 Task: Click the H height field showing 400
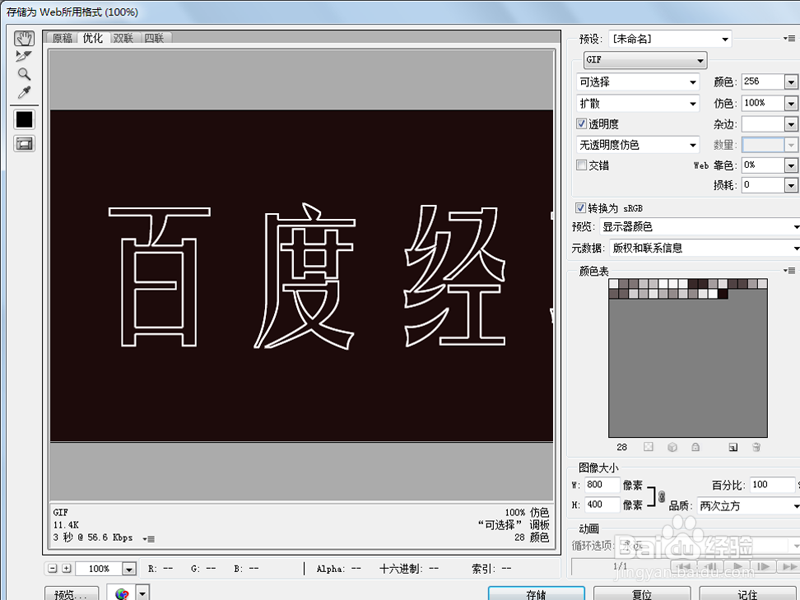tap(602, 505)
